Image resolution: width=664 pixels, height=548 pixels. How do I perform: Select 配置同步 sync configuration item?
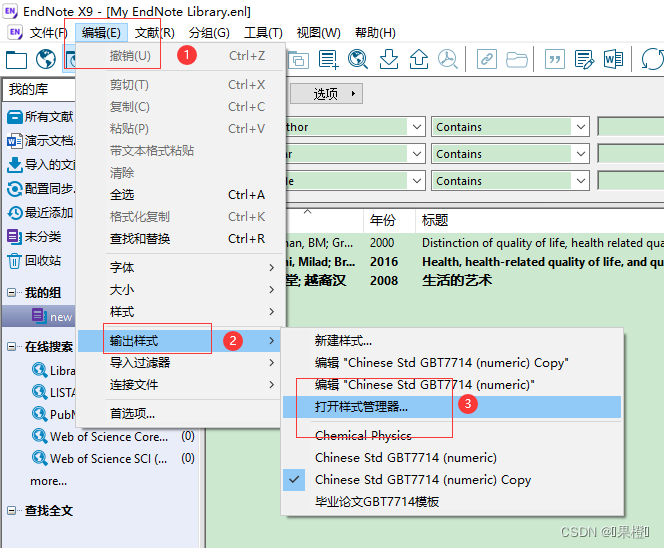(41, 188)
